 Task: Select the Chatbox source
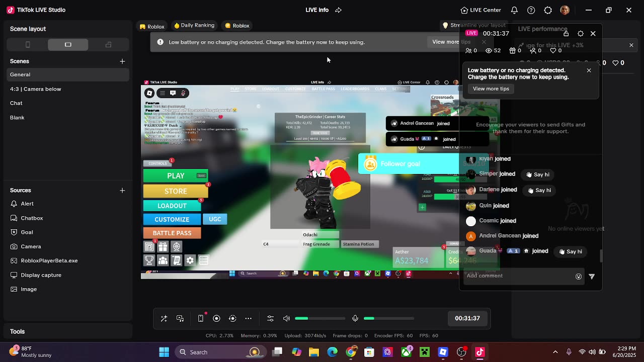68,218
